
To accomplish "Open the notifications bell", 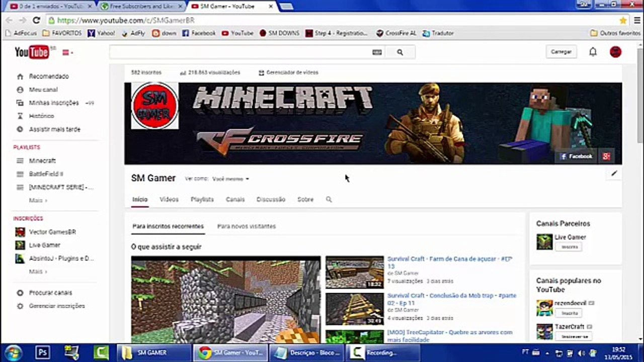I will point(593,52).
